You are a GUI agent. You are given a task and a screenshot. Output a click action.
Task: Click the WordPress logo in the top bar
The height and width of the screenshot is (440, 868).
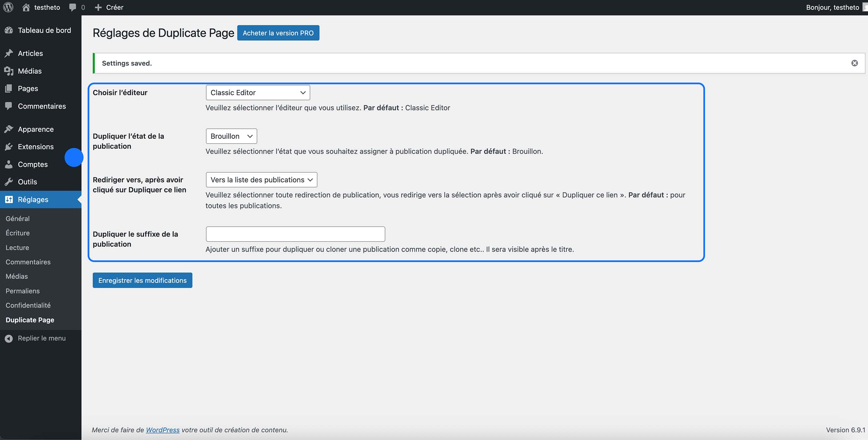tap(8, 7)
